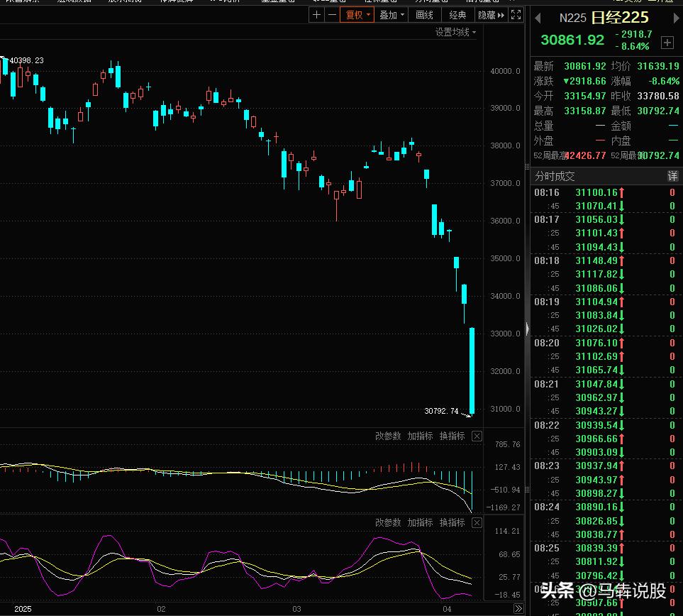
Task: Click 隐藏 to hide the side panel
Action: 491,16
